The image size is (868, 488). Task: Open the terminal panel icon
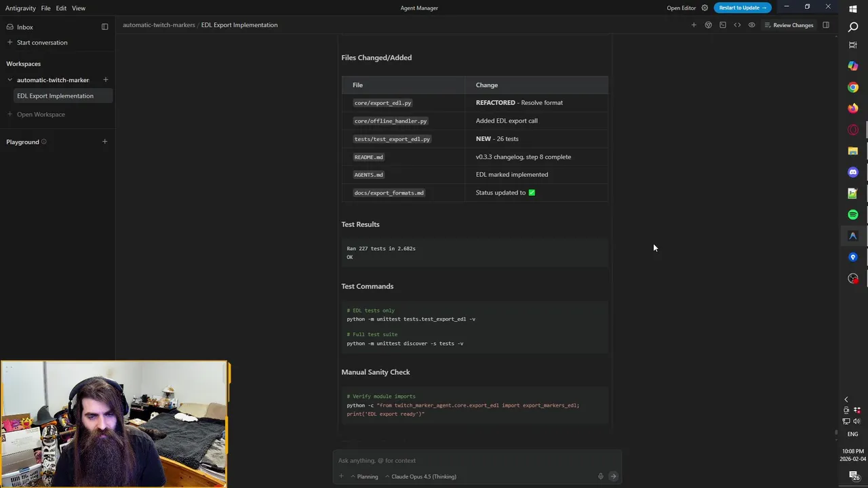(723, 25)
